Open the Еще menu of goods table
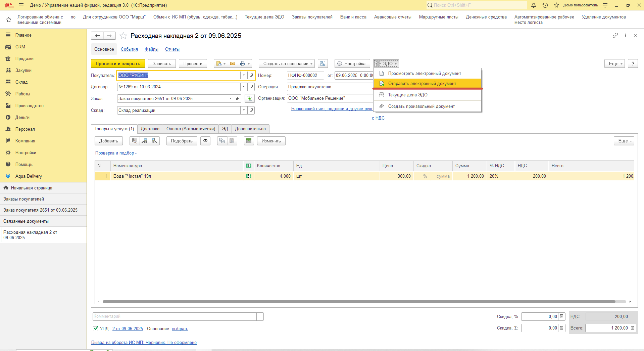The width and height of the screenshot is (644, 351). pyautogui.click(x=624, y=141)
